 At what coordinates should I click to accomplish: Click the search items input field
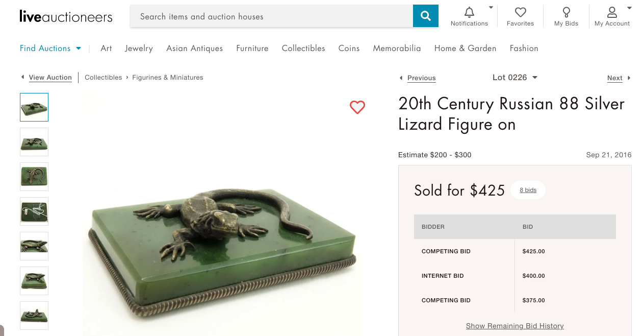(271, 16)
